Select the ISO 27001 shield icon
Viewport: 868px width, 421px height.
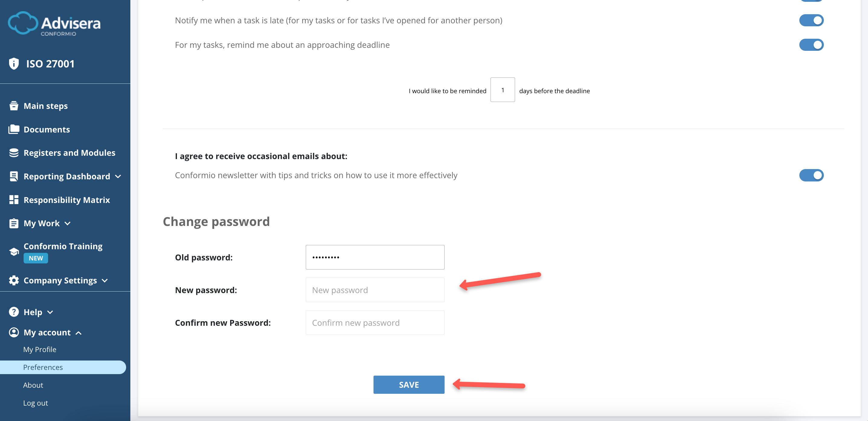[14, 64]
